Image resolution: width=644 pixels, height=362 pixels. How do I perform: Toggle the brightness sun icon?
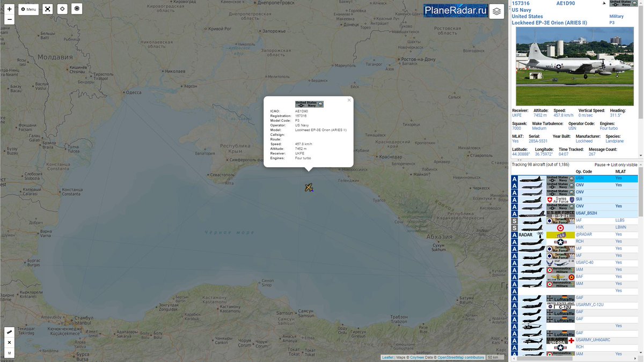pos(77,9)
